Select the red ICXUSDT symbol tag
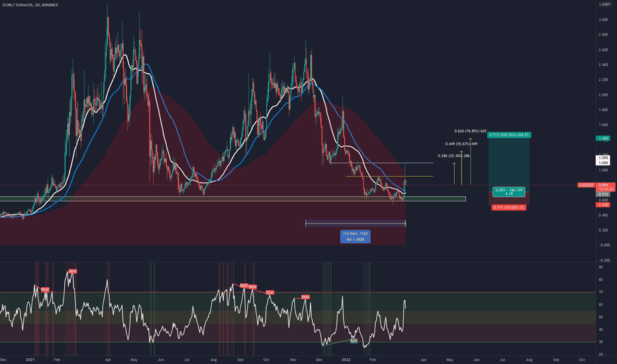617x364 pixels. pos(586,185)
